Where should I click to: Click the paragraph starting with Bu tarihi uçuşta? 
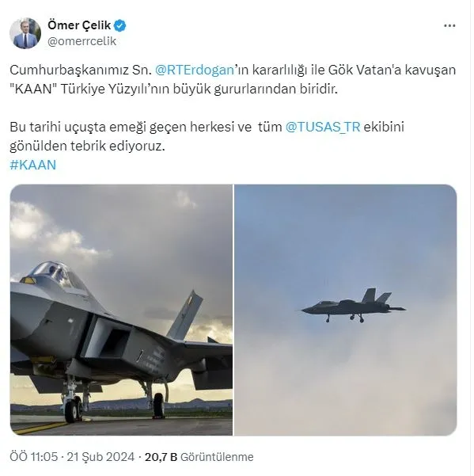tap(207, 136)
